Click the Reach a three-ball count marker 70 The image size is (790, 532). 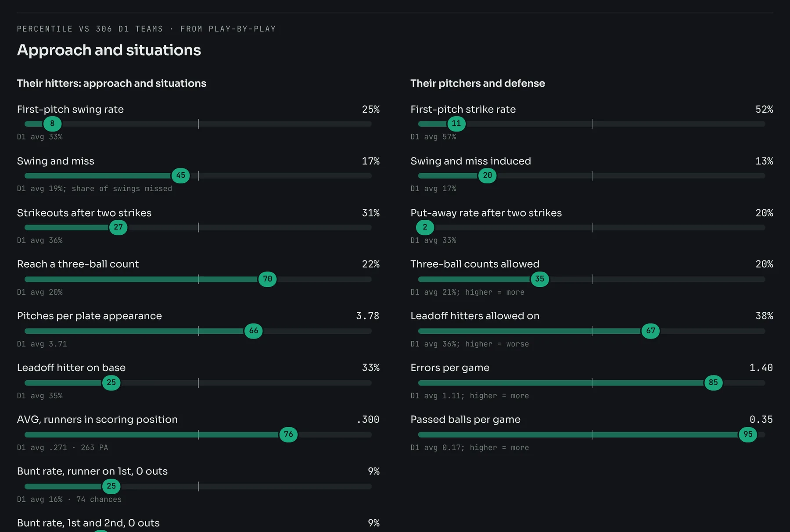click(268, 279)
